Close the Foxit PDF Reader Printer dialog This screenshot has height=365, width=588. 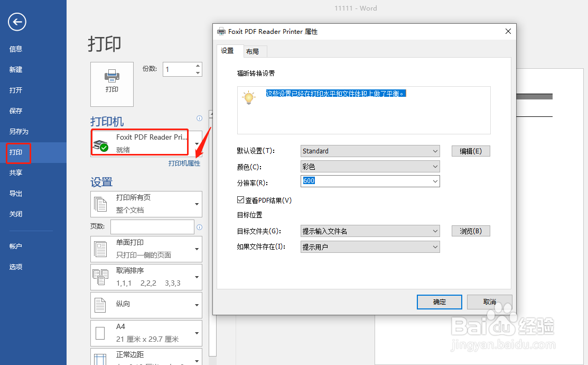click(508, 32)
